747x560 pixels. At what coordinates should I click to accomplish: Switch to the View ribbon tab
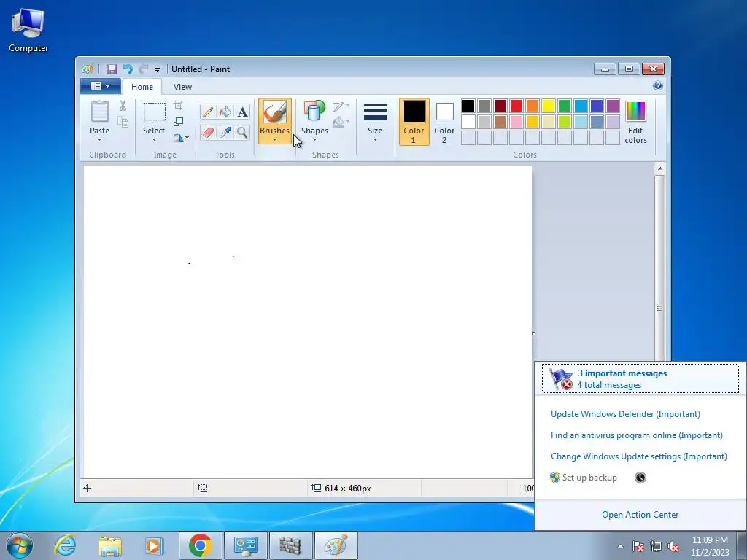(x=182, y=87)
